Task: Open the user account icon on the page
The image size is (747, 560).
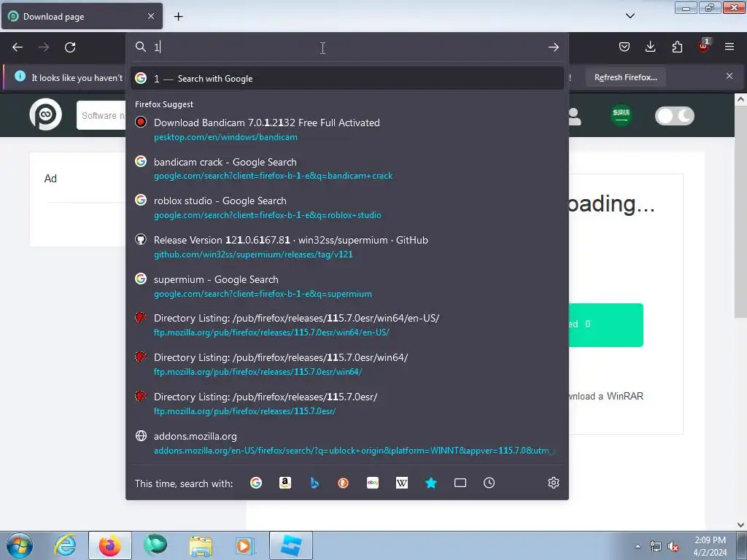Action: point(575,116)
